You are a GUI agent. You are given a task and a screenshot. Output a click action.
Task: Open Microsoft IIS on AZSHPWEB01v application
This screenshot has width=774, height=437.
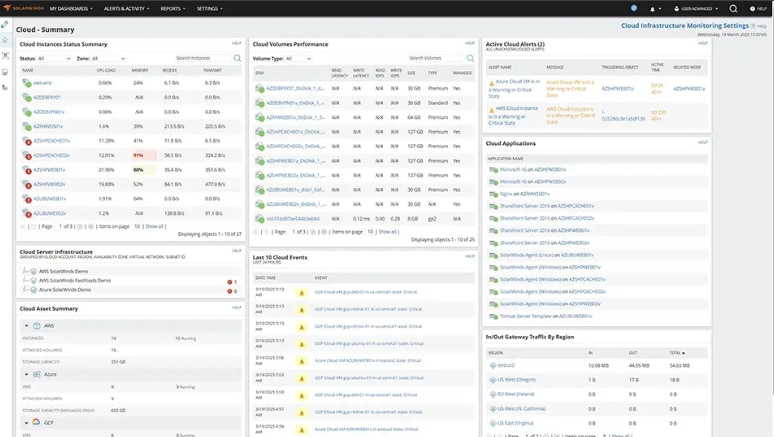pyautogui.click(x=533, y=169)
